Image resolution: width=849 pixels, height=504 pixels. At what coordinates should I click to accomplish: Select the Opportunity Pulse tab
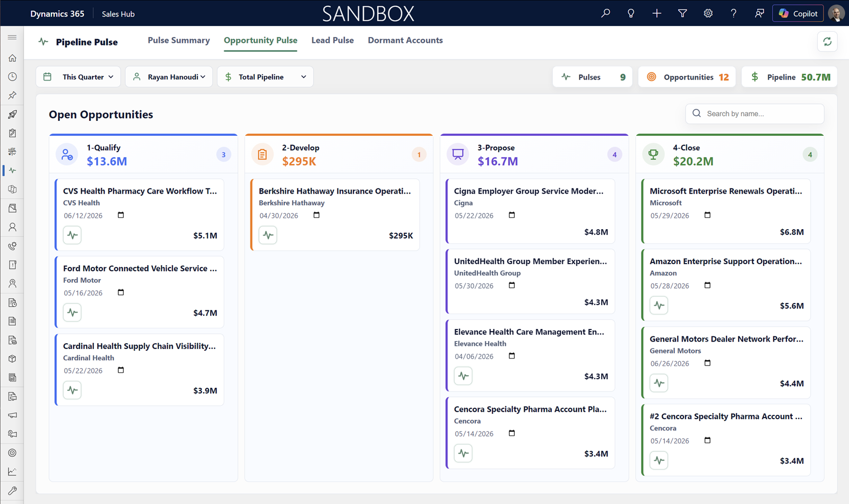(261, 40)
